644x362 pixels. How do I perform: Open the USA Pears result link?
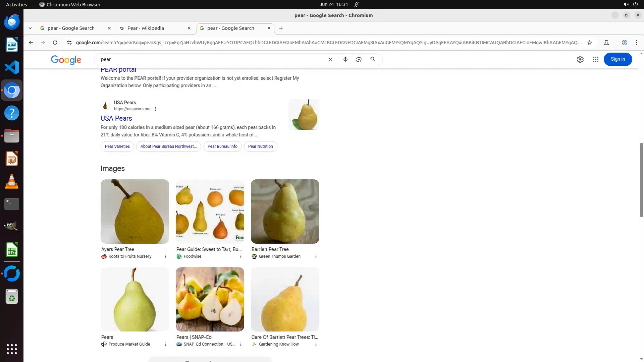(116, 118)
